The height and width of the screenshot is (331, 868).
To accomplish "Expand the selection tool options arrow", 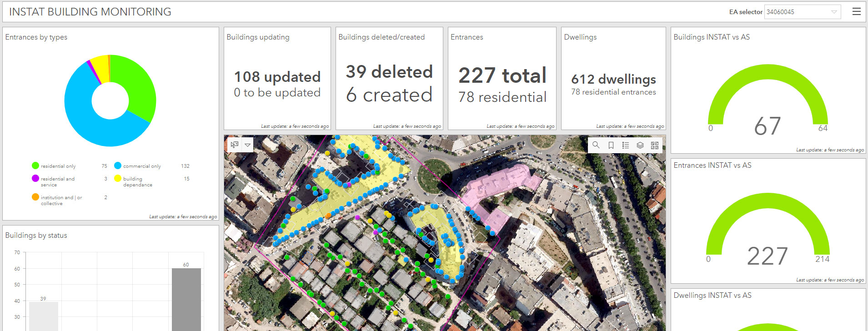I will pyautogui.click(x=247, y=145).
